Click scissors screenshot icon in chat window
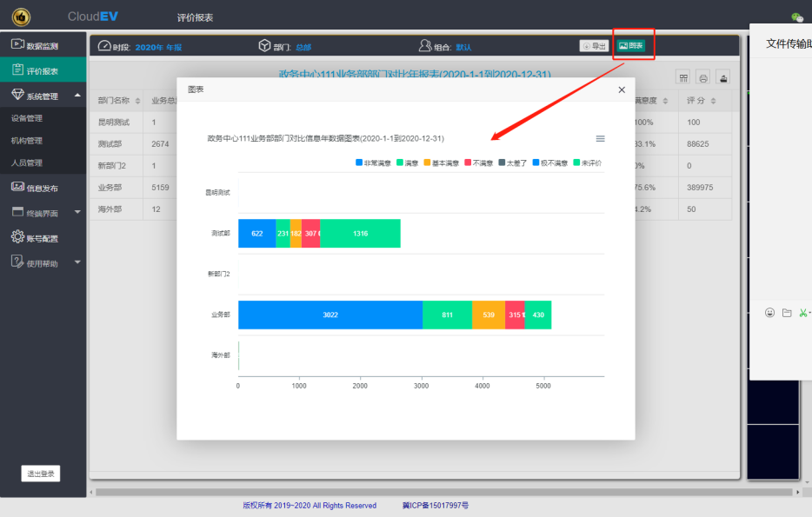812x517 pixels. 803,313
